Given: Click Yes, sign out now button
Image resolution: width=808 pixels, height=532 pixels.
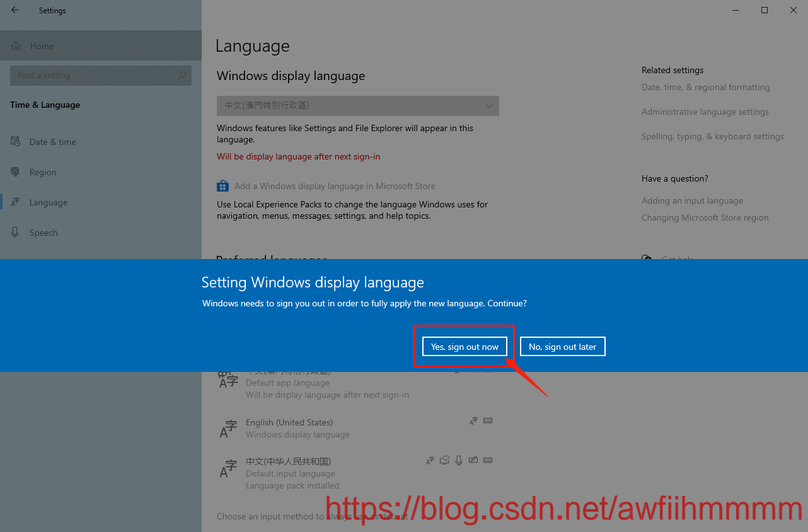Looking at the screenshot, I should click(465, 347).
